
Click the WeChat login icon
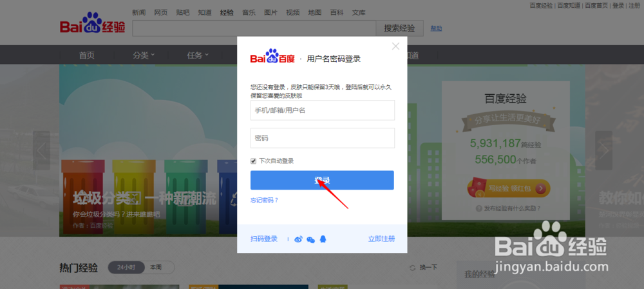click(311, 239)
